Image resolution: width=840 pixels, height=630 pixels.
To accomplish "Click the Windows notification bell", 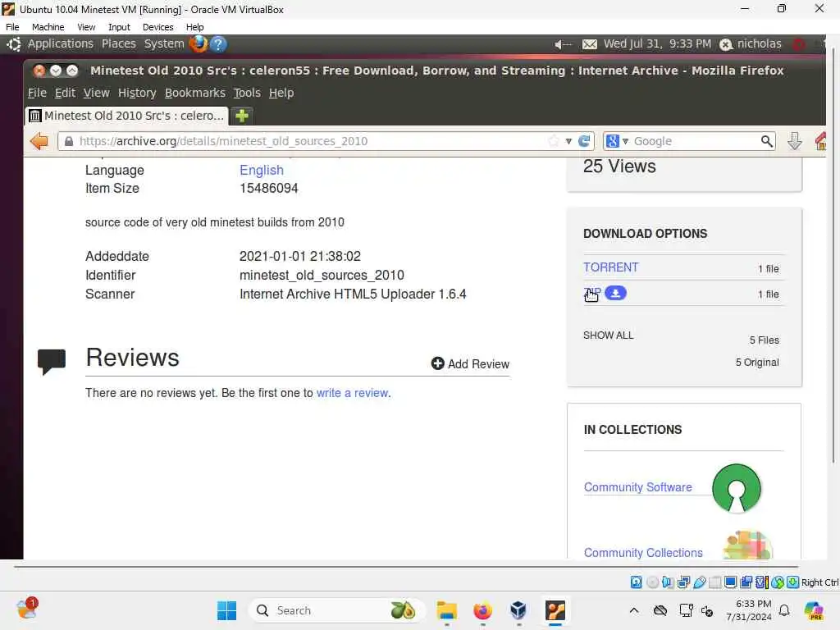I will pyautogui.click(x=784, y=610).
